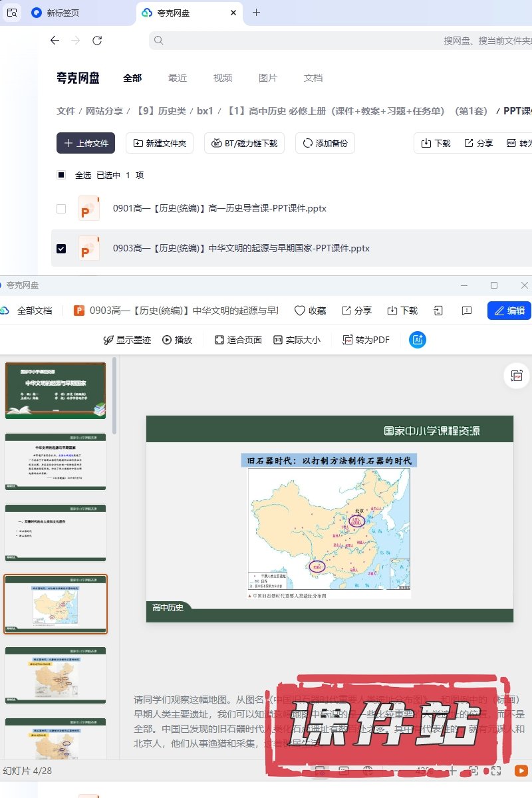Check the 0901 高一历史导言课 file checkbox

[61, 209]
